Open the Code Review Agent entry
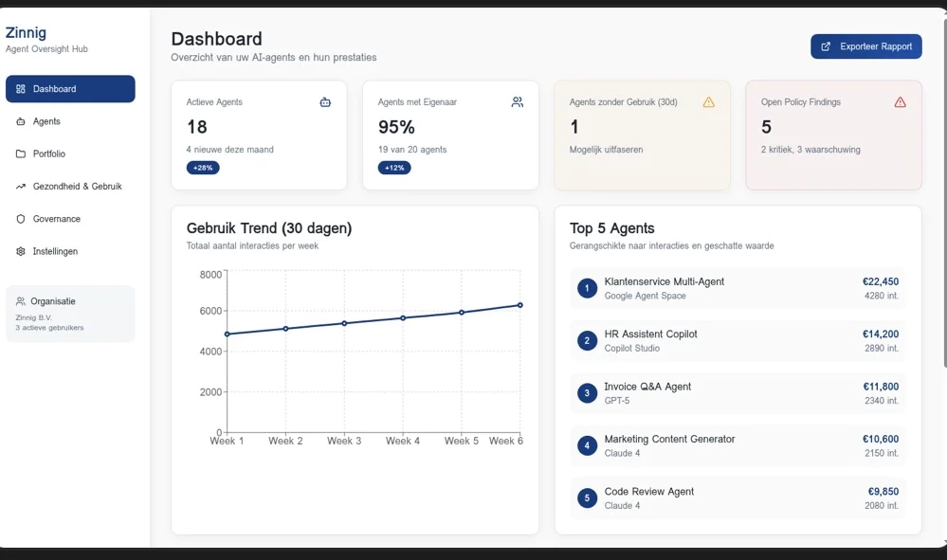The width and height of the screenshot is (947, 560). (738, 498)
